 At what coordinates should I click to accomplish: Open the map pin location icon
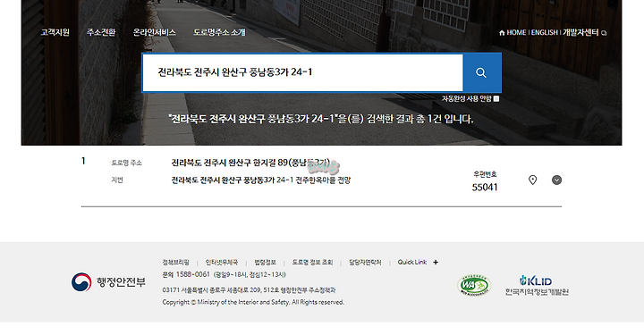coord(532,180)
